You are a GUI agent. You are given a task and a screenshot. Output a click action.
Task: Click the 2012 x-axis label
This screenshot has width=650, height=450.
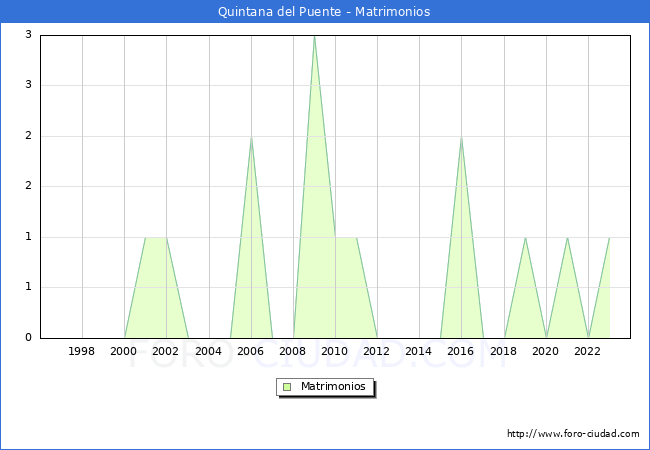click(x=377, y=351)
